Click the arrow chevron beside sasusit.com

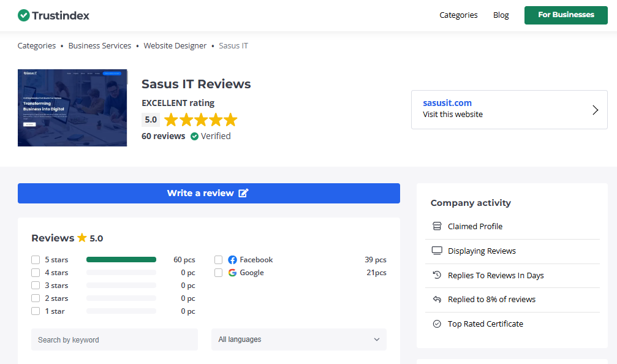[x=595, y=110]
